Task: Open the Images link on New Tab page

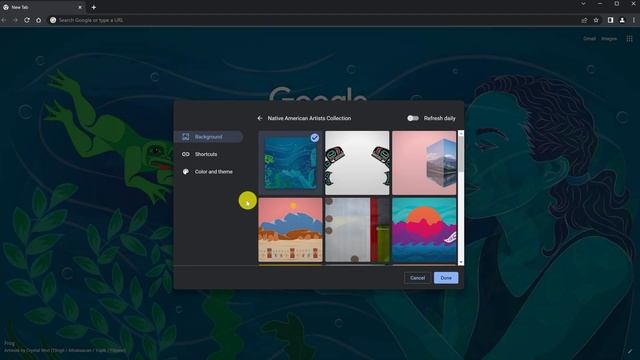Action: 609,39
